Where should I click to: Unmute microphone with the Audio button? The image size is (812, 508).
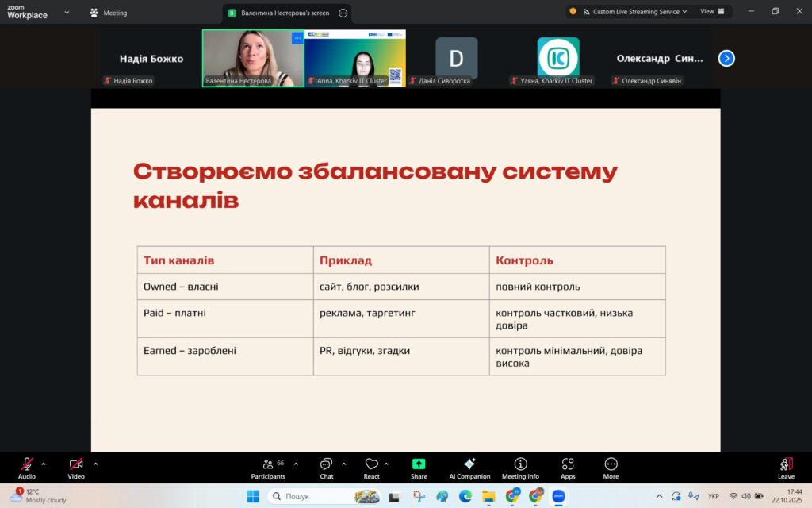tap(27, 464)
